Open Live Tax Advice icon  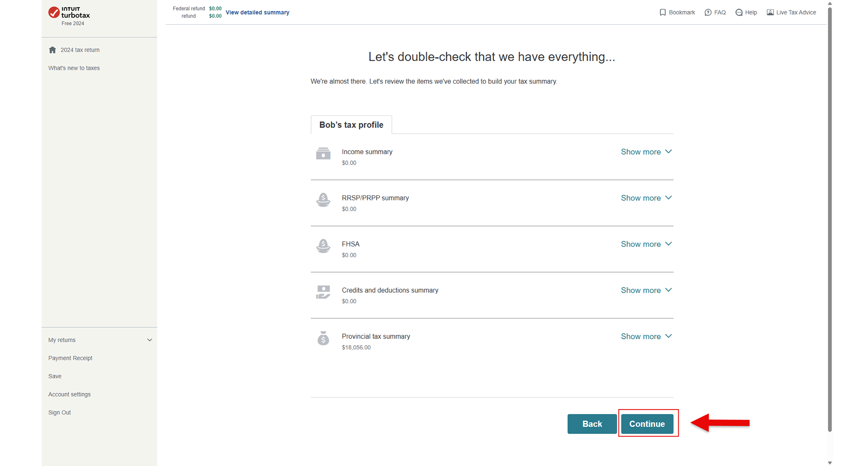tap(770, 12)
